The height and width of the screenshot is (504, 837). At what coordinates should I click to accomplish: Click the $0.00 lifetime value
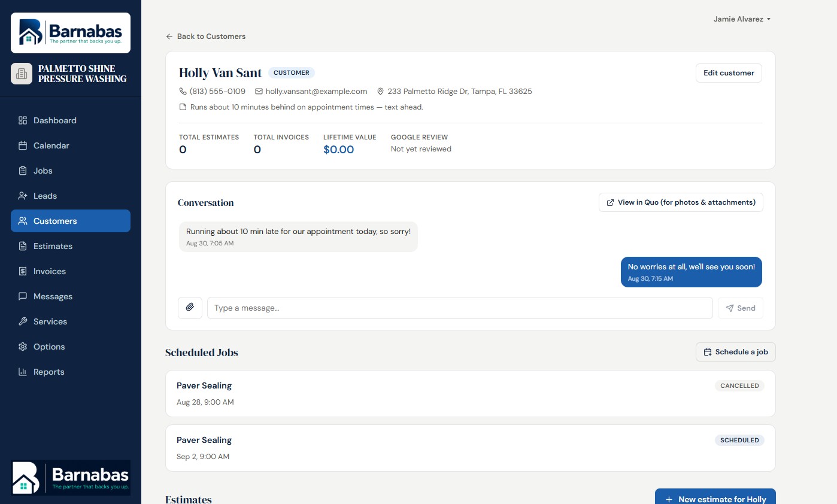(x=338, y=150)
